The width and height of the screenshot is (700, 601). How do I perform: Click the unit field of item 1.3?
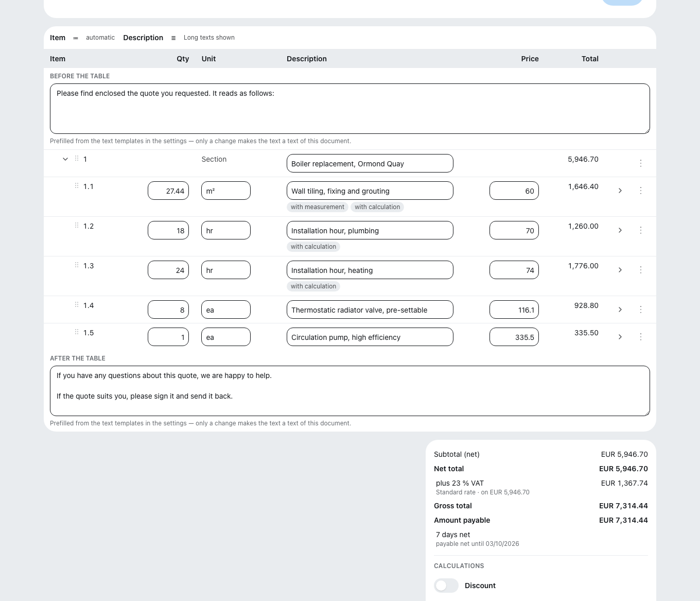click(x=226, y=270)
